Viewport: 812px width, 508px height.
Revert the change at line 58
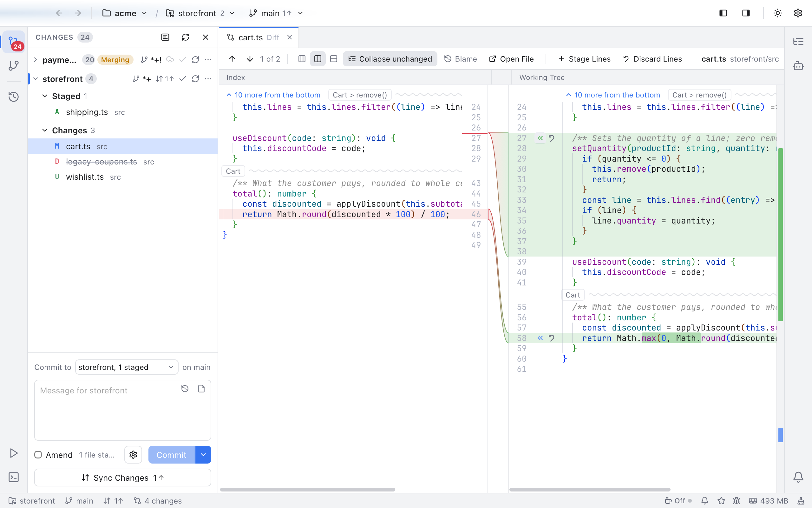(x=551, y=338)
